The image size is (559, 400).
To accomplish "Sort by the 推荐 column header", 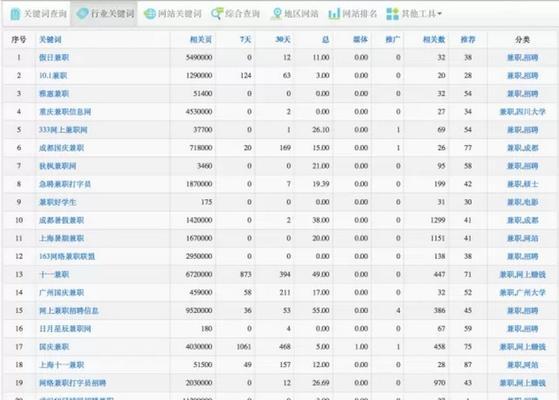I will (x=468, y=40).
